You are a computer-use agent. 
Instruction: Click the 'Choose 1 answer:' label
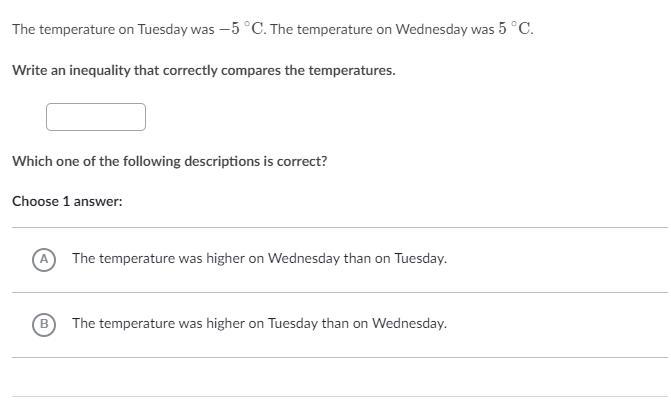click(x=67, y=201)
